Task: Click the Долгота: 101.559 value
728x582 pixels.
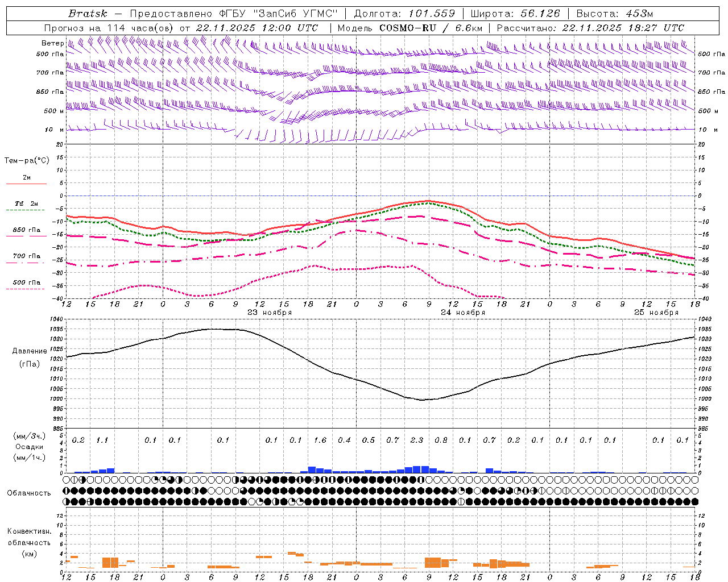Action: click(x=404, y=14)
